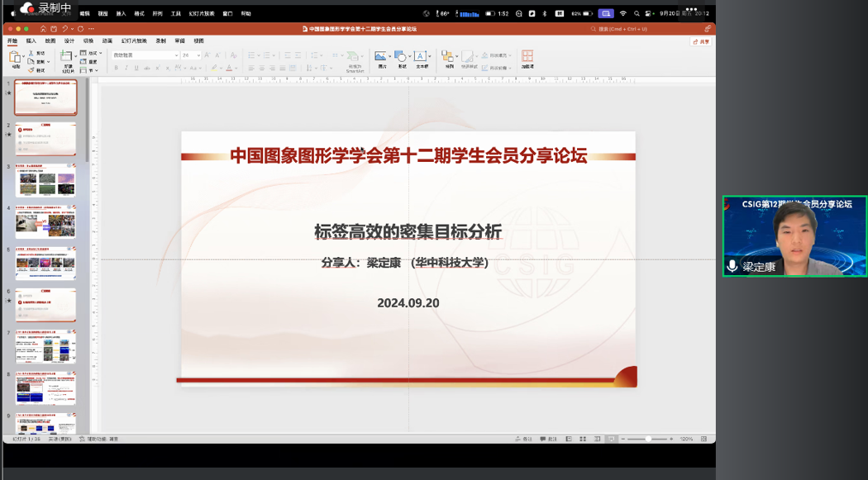Click the Redo/Repeat circular icon

pyautogui.click(x=80, y=29)
